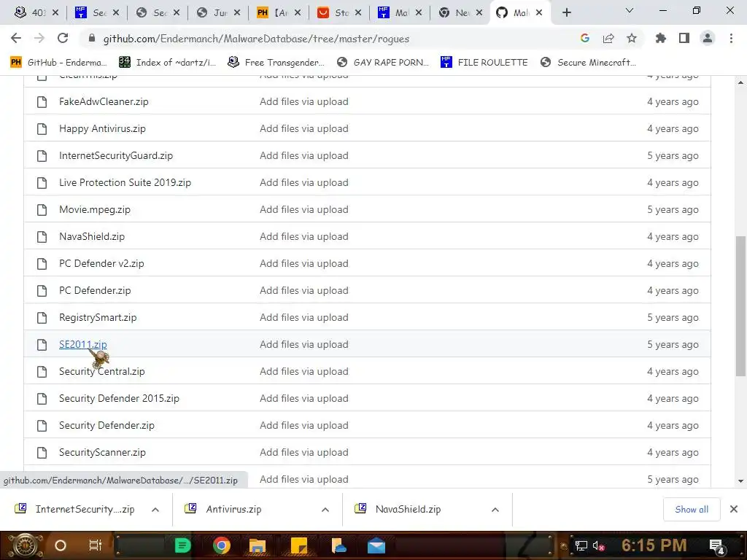Open Live Protection Suite 2019.zip
747x560 pixels.
pos(125,182)
